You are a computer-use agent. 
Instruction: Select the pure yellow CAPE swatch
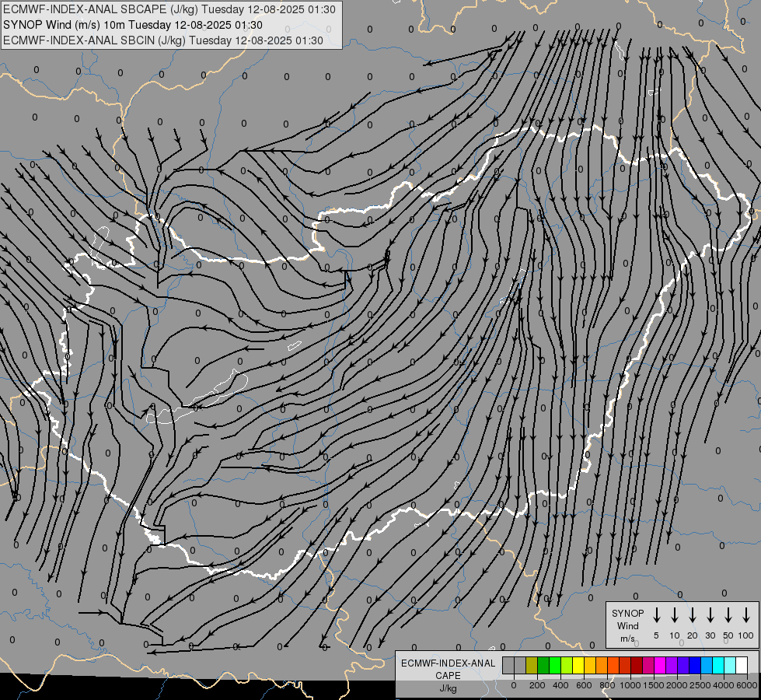(578, 665)
